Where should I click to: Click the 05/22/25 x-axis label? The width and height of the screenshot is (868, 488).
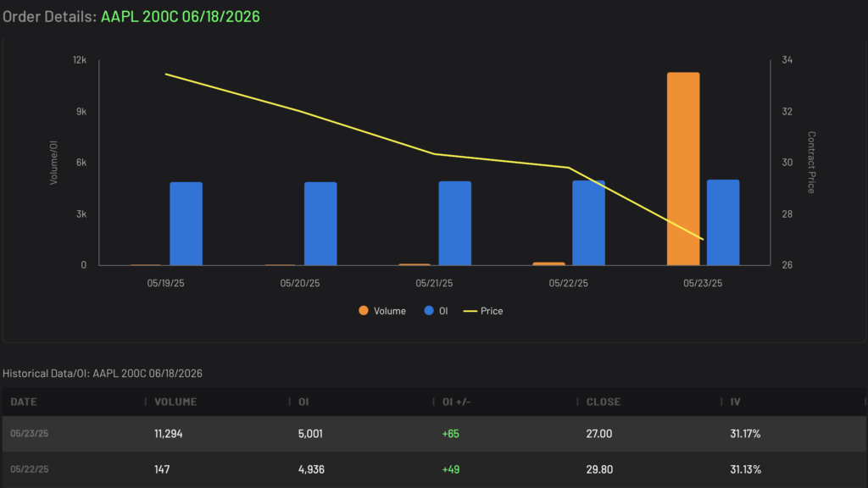click(x=569, y=283)
